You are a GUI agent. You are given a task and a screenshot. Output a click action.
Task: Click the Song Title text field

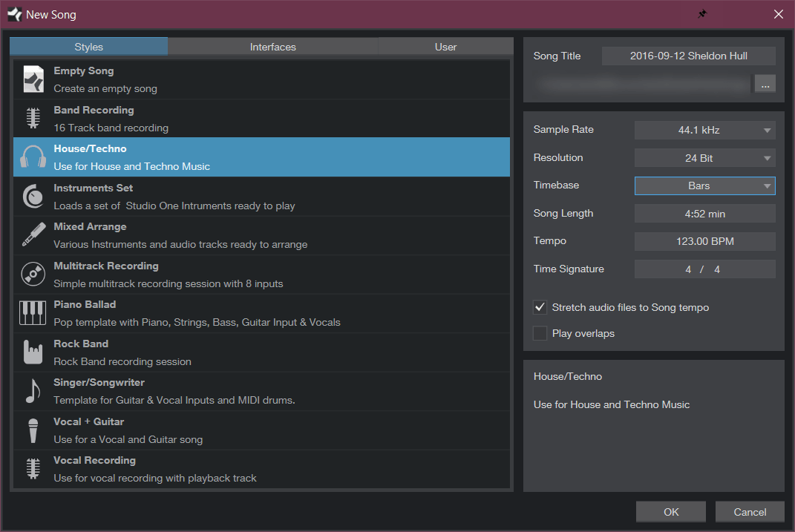[x=688, y=56]
